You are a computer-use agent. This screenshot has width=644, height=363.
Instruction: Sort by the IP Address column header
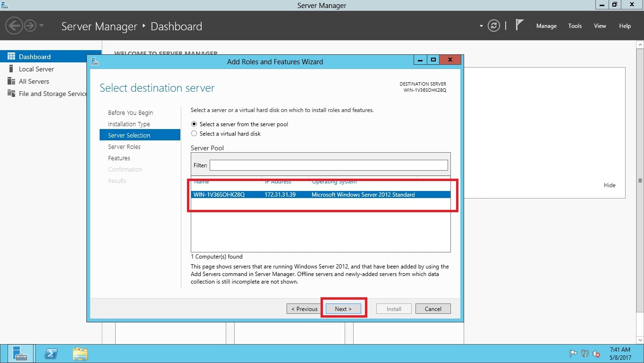(x=278, y=181)
